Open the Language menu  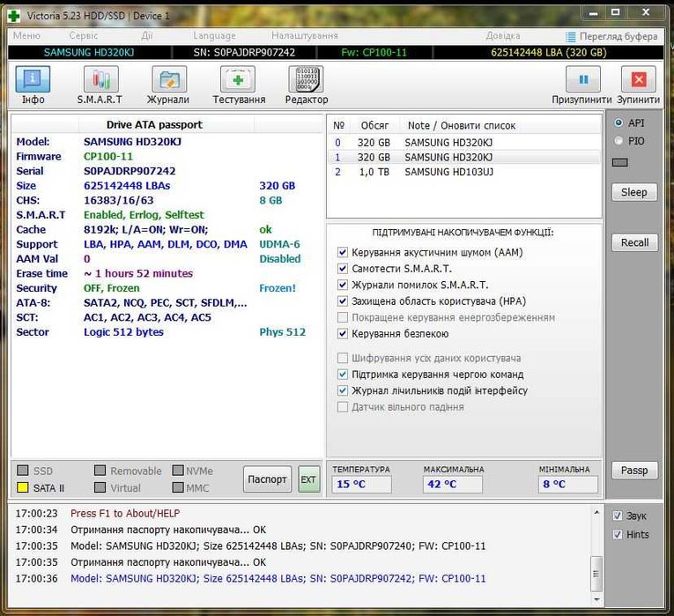214,36
